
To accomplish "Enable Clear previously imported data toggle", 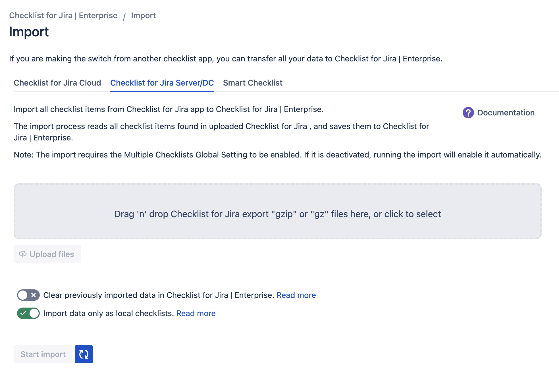I will coord(28,295).
